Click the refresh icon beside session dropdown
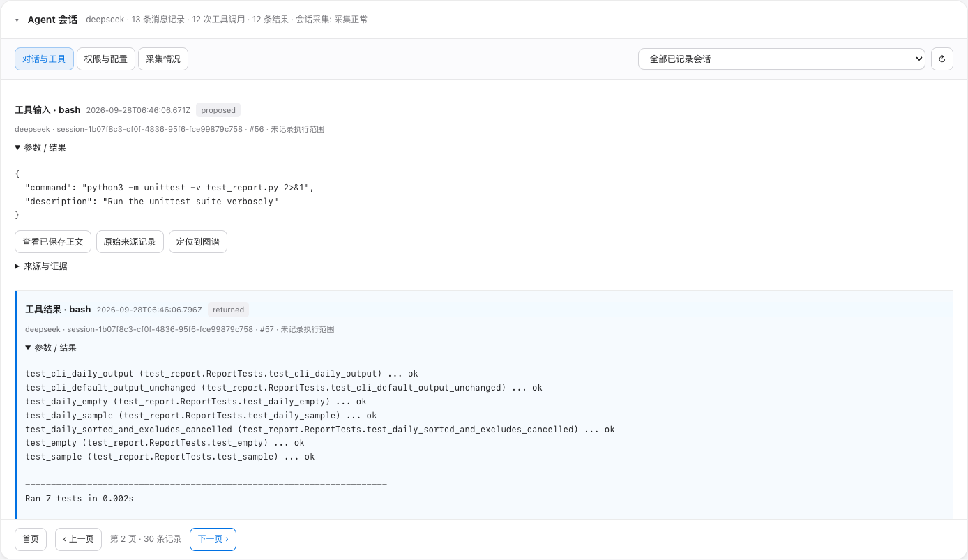 (941, 59)
